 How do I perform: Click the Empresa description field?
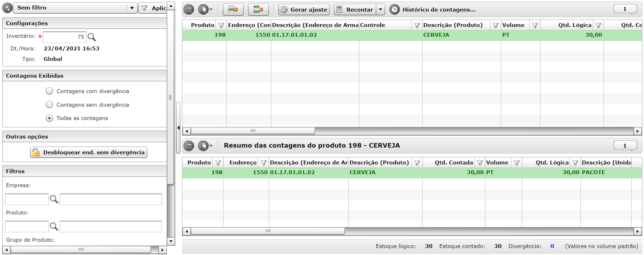tap(111, 199)
